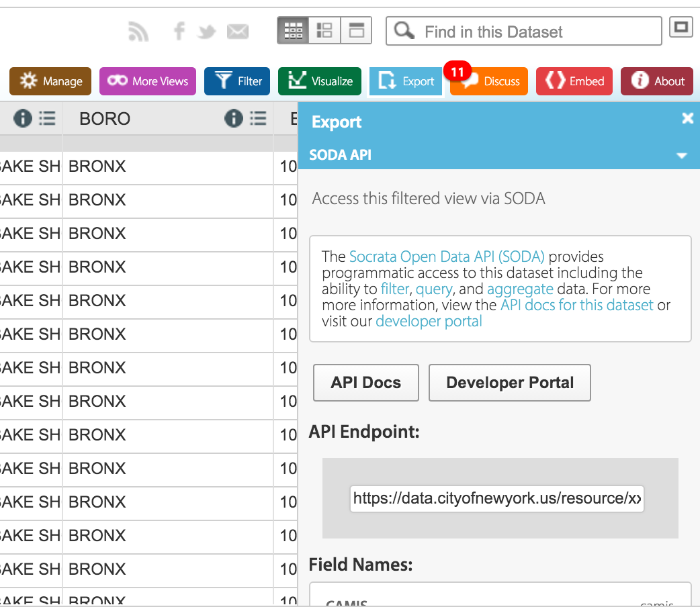
Task: Click the API Docs button
Action: [366, 383]
